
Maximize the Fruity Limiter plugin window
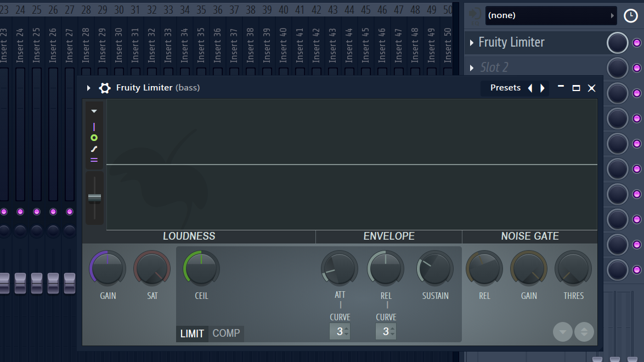[x=576, y=88]
